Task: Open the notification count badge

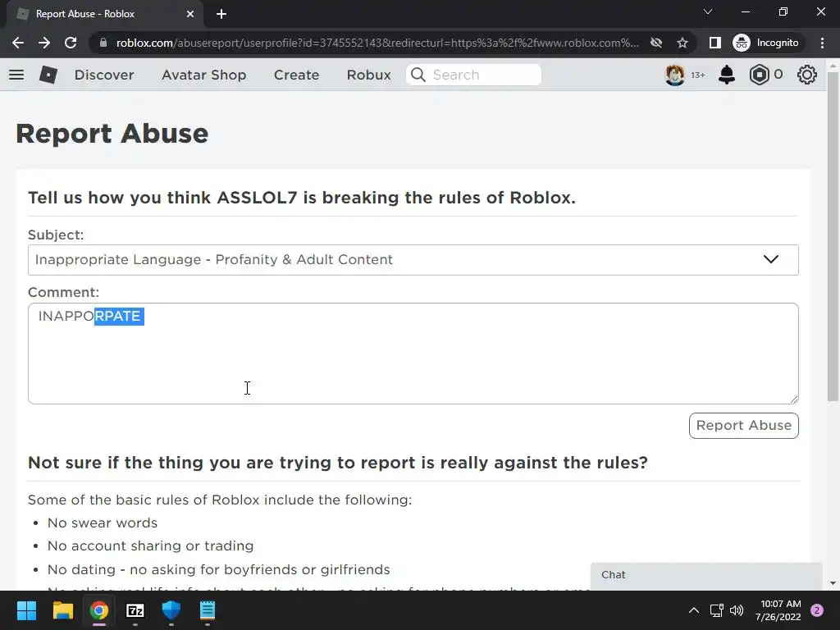Action: tap(817, 610)
